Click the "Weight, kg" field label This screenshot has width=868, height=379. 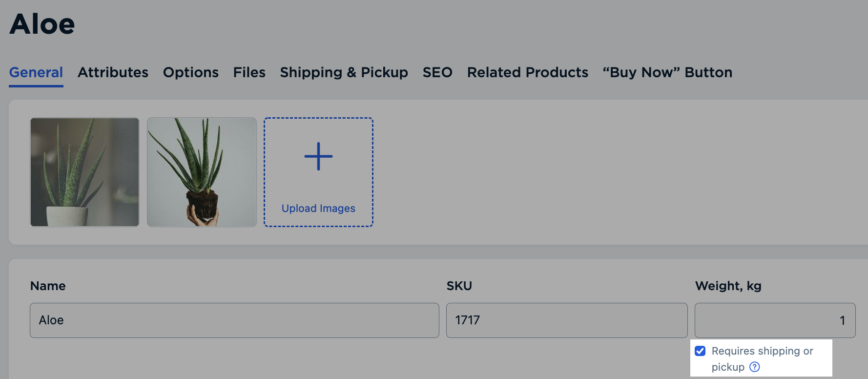(x=728, y=286)
